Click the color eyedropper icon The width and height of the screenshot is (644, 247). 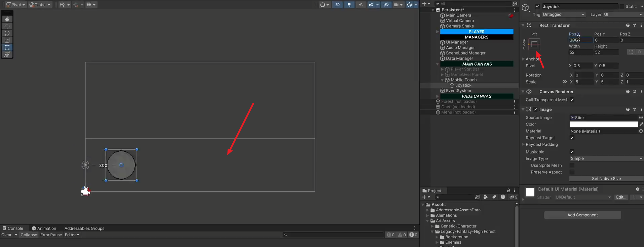(641, 124)
